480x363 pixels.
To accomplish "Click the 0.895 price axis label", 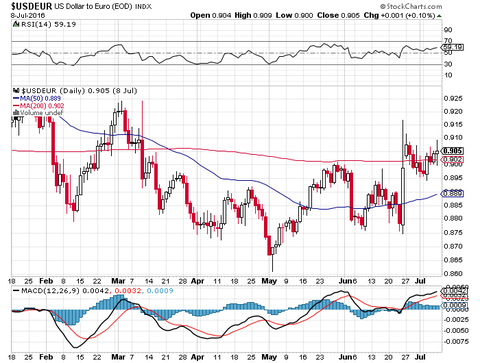I will point(453,178).
